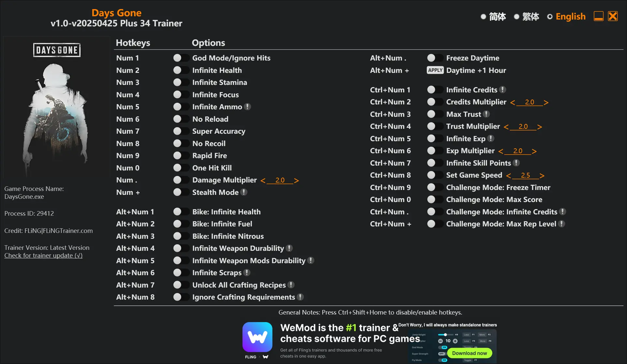Screen dimensions: 627x364
Task: Increase Set Game Speed with right arrow
Action: pyautogui.click(x=542, y=176)
